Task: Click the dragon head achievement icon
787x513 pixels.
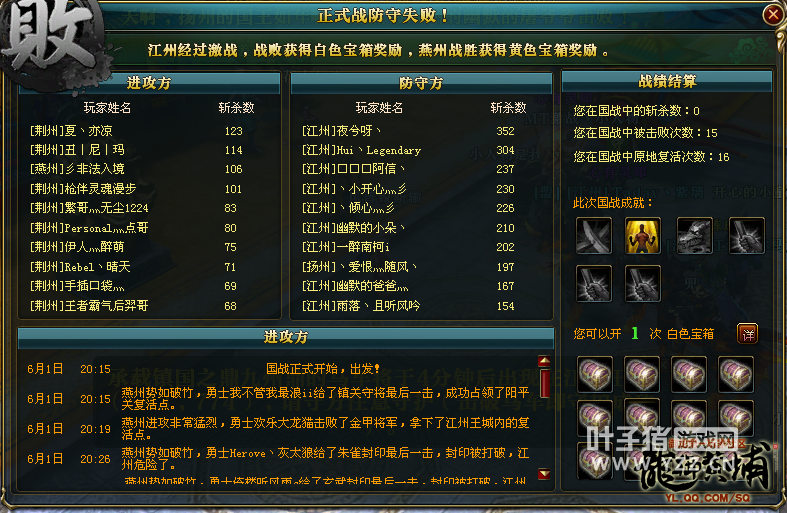Action: pyautogui.click(x=695, y=235)
